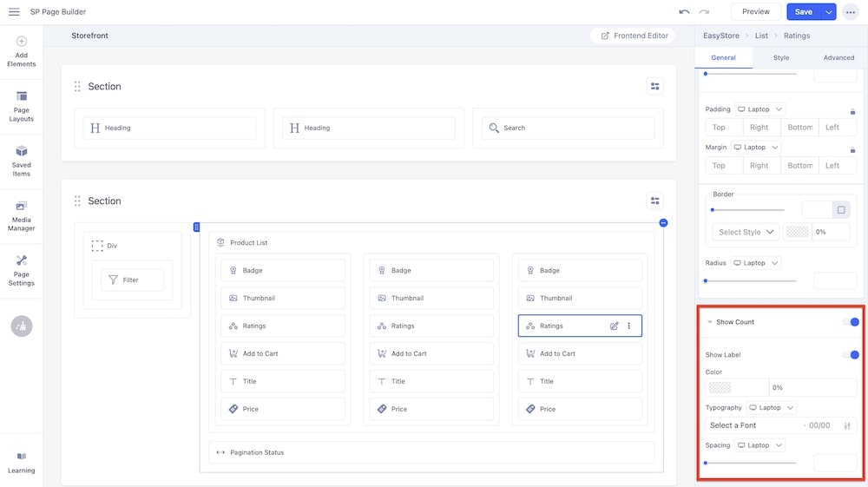Screen dimensions: 868x487
Task: Toggle the Show Count switch
Action: pyautogui.click(x=851, y=322)
